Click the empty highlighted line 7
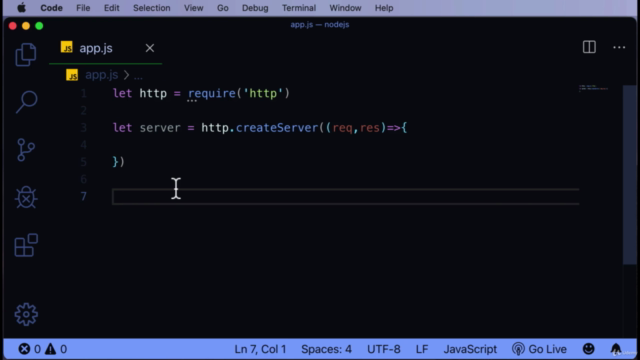 345,197
